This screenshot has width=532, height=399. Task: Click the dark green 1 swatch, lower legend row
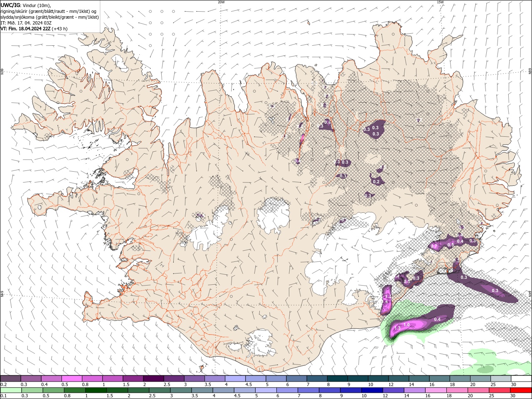coord(96,390)
